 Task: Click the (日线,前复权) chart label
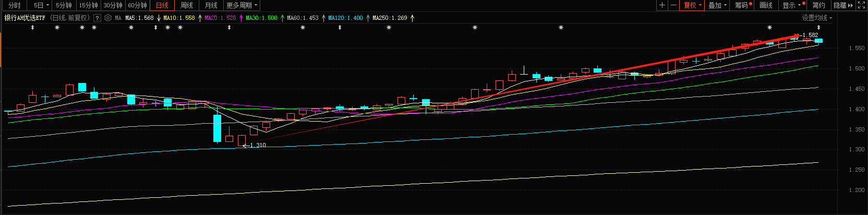tap(70, 18)
